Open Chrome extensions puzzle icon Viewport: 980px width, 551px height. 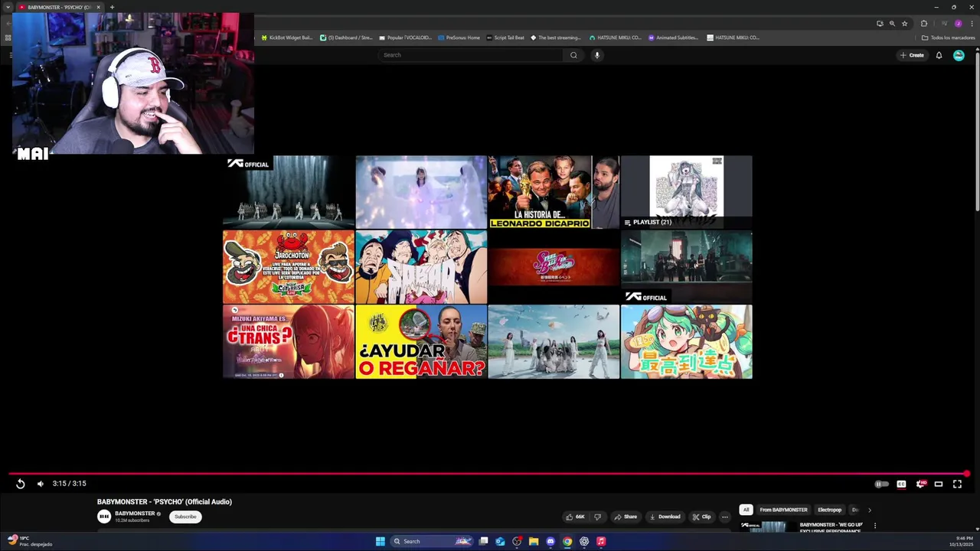click(x=923, y=24)
